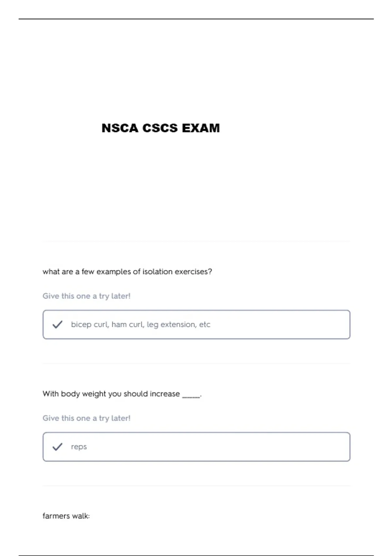Click the body weight increase question

[122, 394]
